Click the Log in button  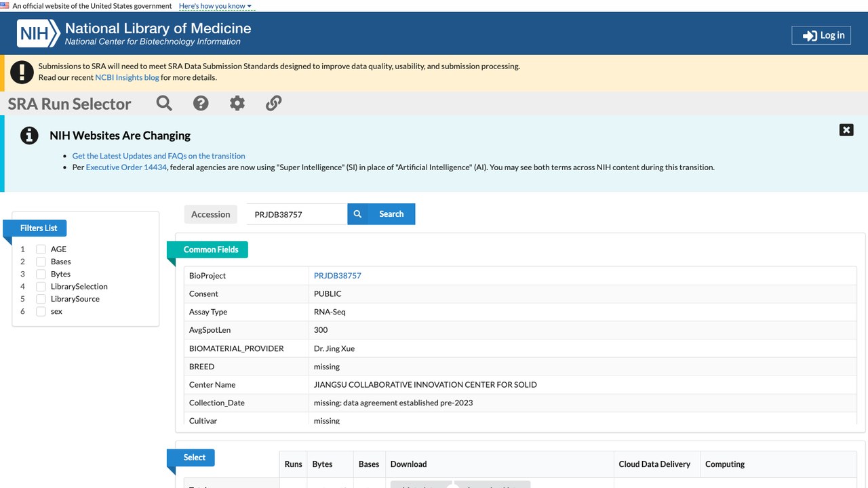[x=821, y=35]
